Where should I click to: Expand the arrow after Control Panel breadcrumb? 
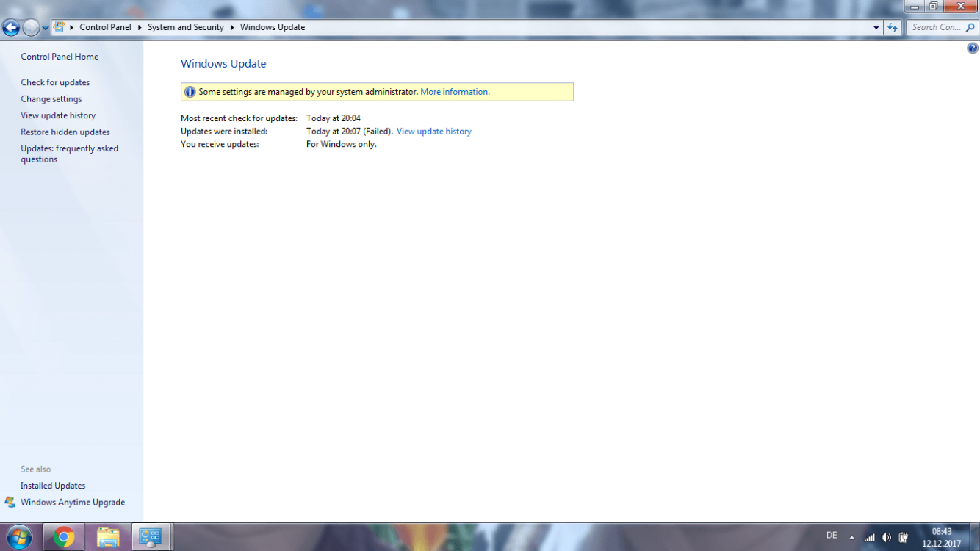tap(140, 27)
